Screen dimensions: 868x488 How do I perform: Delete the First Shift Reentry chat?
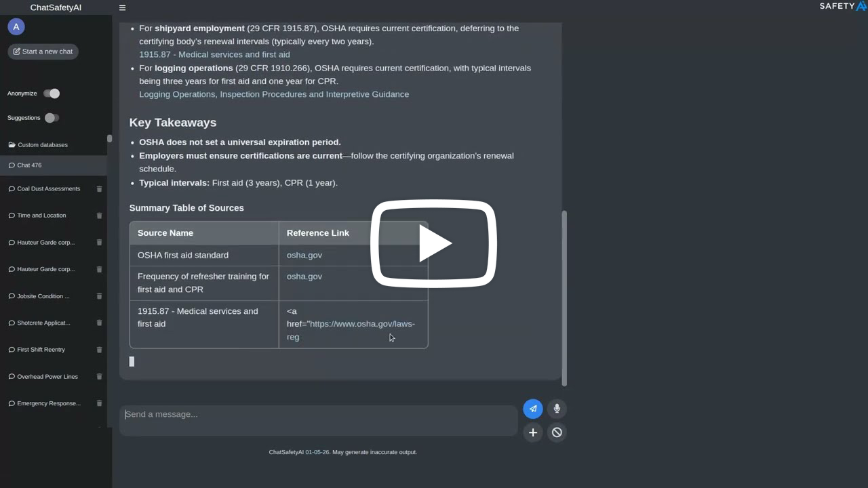(99, 350)
